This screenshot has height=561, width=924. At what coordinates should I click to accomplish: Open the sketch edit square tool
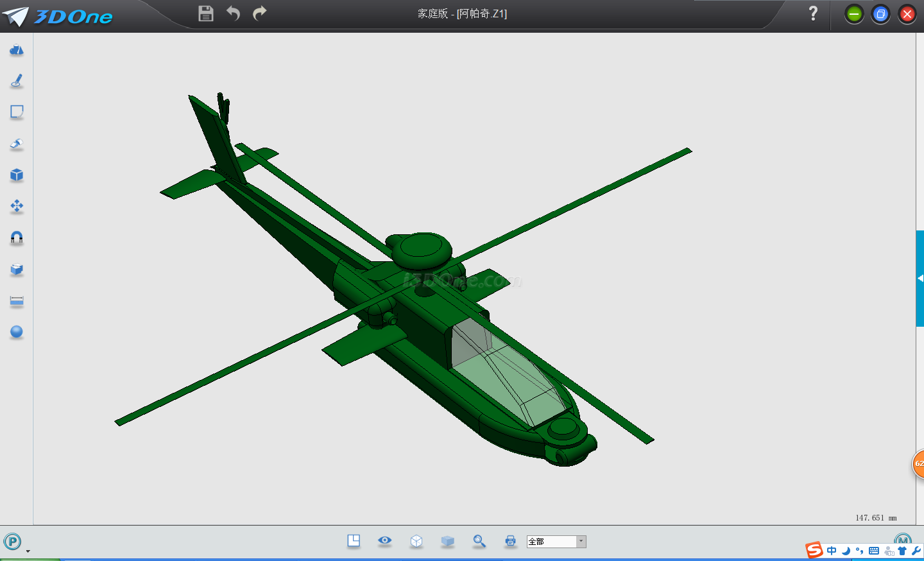click(17, 112)
